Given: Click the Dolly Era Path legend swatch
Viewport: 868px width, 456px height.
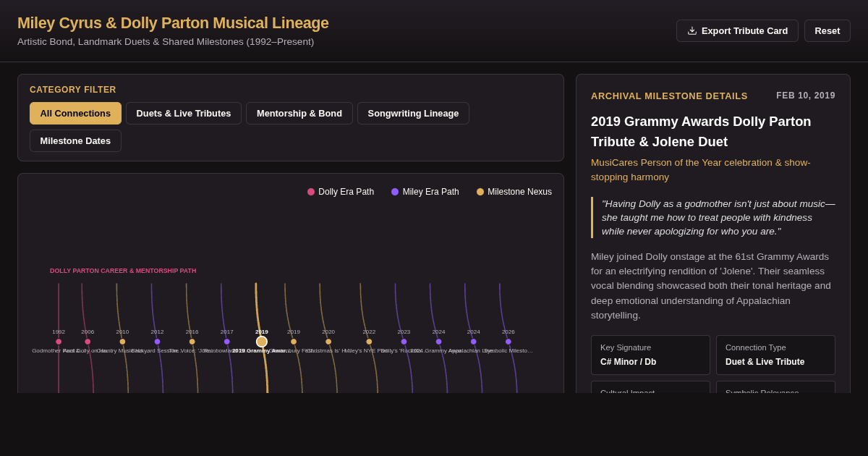Looking at the screenshot, I should click(311, 192).
